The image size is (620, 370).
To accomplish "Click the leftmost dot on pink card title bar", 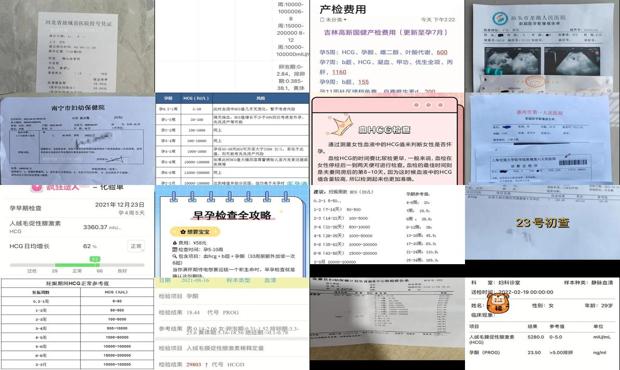I will pyautogui.click(x=416, y=105).
